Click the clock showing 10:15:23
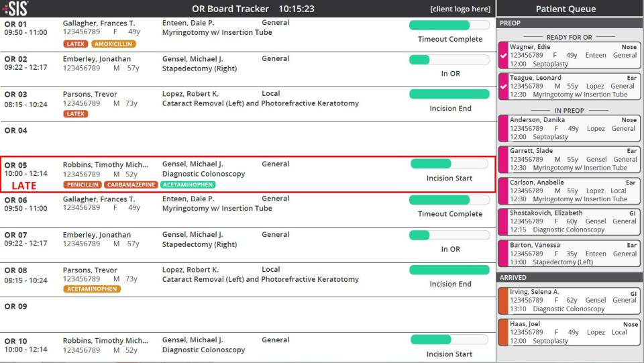644x363 pixels. pos(296,9)
